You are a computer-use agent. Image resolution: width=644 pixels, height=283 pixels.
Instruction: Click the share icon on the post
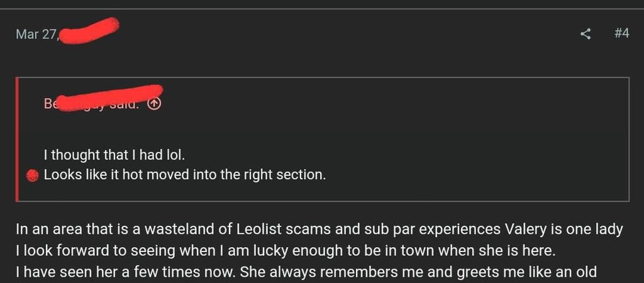pos(586,34)
